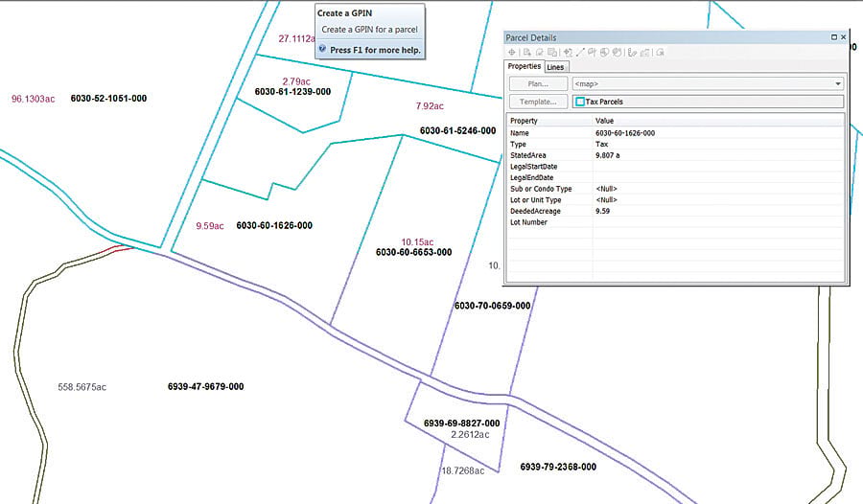Viewport: 863px width, 504px height.
Task: Click the DeededAcreage value 9.59
Action: (x=602, y=211)
